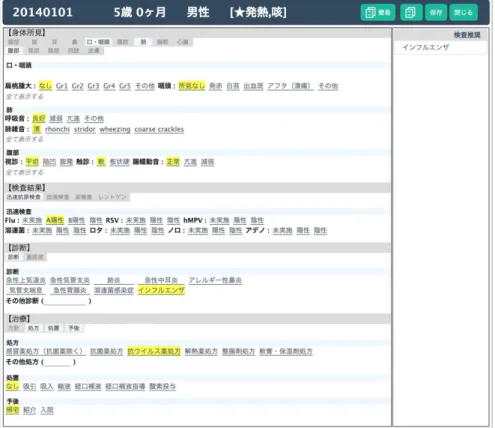Select 溶連菌 未実施 option
Image resolution: width=495 pixels, height=428 pixels.
[42, 231]
